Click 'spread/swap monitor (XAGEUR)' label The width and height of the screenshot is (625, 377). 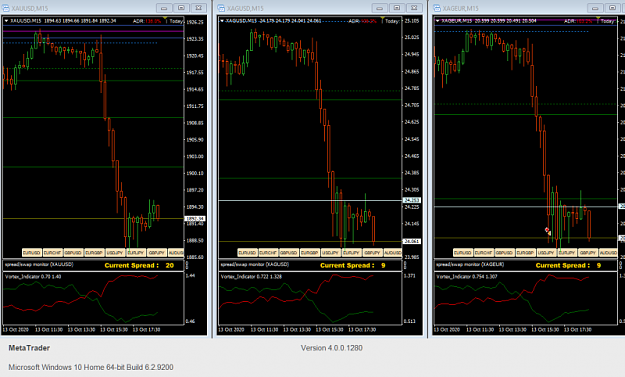470,264
